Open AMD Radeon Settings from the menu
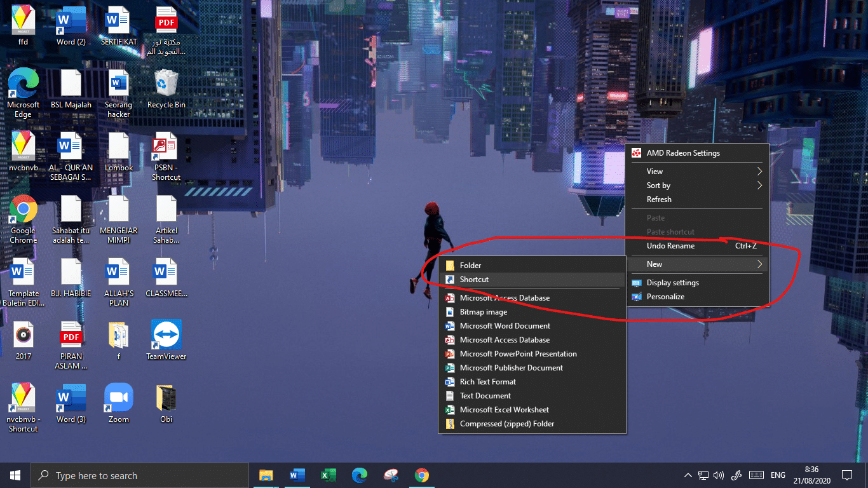The width and height of the screenshot is (868, 488). pyautogui.click(x=698, y=153)
